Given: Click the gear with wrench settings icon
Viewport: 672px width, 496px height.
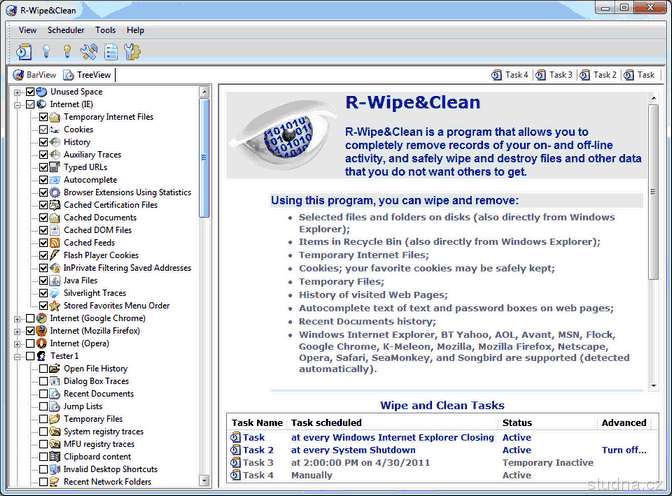Looking at the screenshot, I should [x=133, y=51].
